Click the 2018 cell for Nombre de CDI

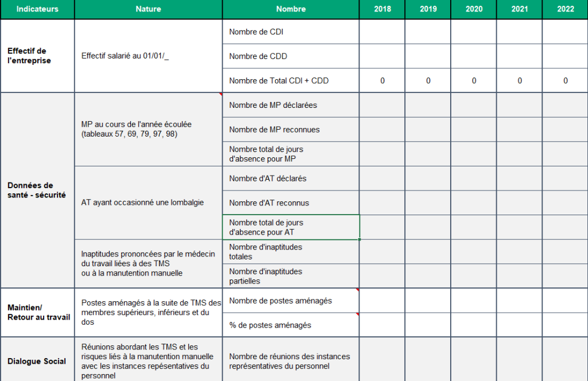[382, 32]
